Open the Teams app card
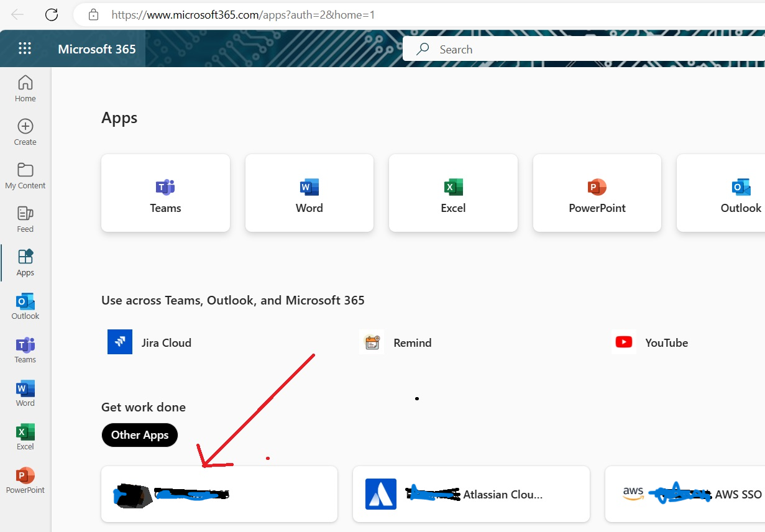Screen dimensions: 765x532 (166, 193)
